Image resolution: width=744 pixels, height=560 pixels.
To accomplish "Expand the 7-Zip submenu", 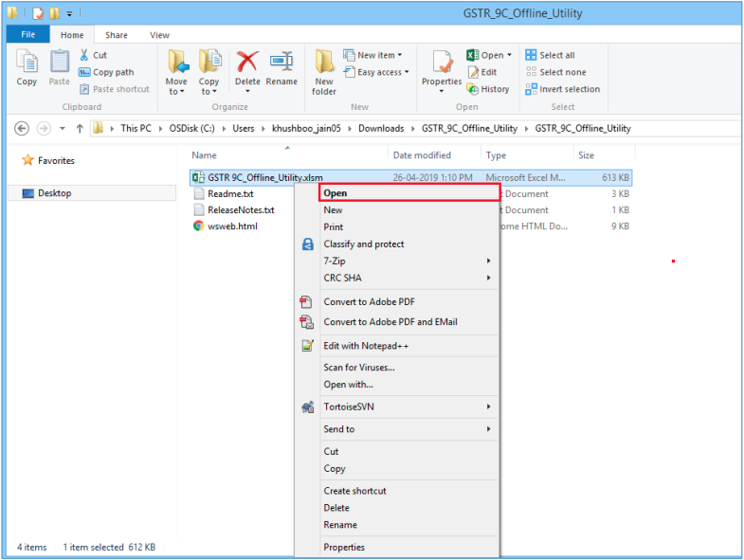I will [x=488, y=261].
